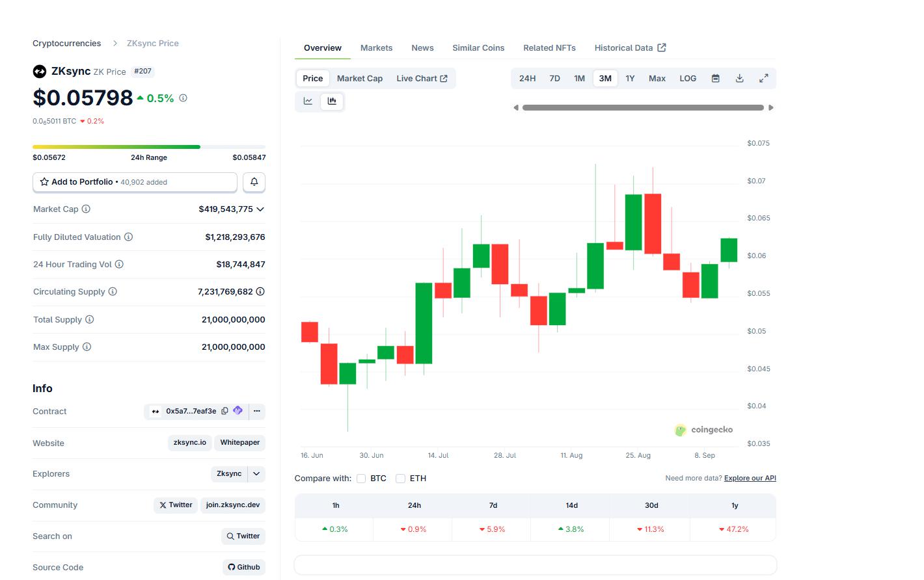Click the price alert bell icon
Viewport: 924px width, 580px height.
pyautogui.click(x=254, y=182)
